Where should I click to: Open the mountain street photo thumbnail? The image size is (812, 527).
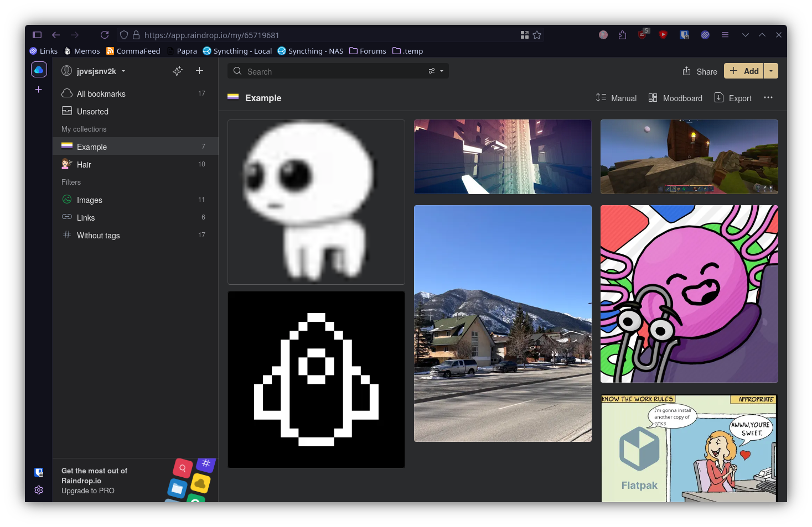click(x=502, y=323)
